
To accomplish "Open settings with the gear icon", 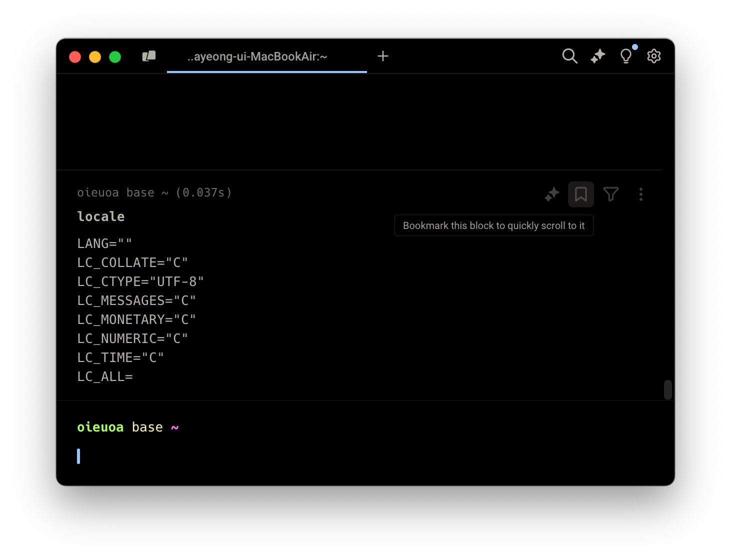I will click(653, 56).
